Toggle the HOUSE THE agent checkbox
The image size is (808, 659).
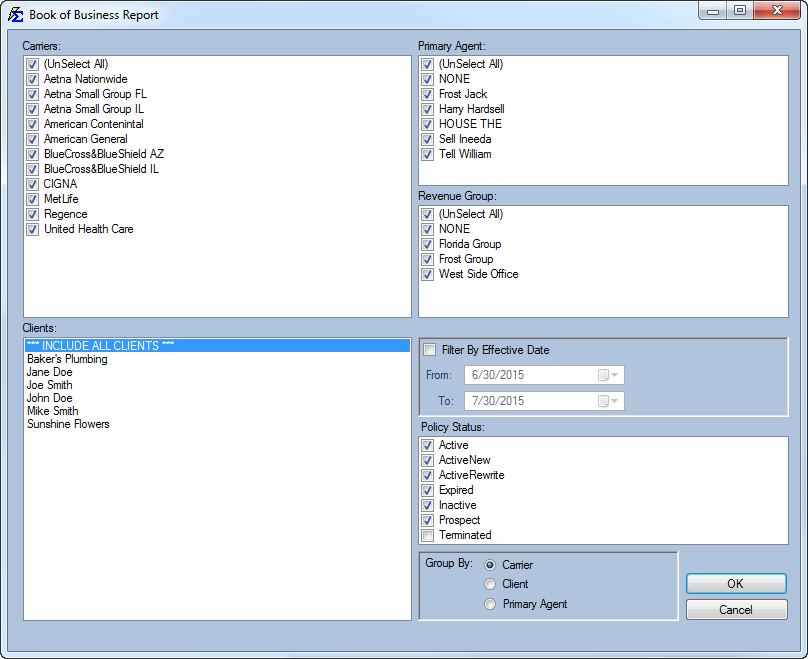point(427,124)
